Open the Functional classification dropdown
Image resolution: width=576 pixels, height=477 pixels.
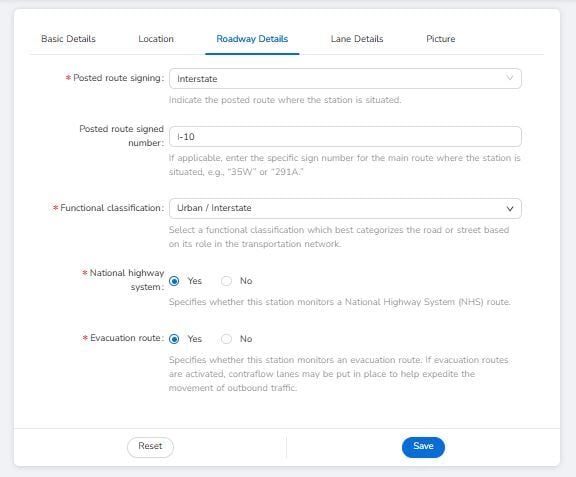click(x=345, y=208)
